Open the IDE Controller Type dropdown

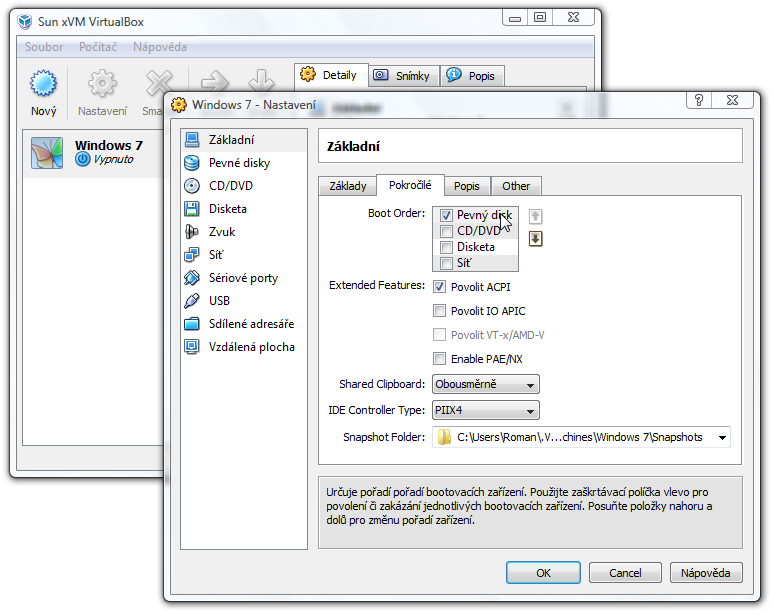coord(486,410)
